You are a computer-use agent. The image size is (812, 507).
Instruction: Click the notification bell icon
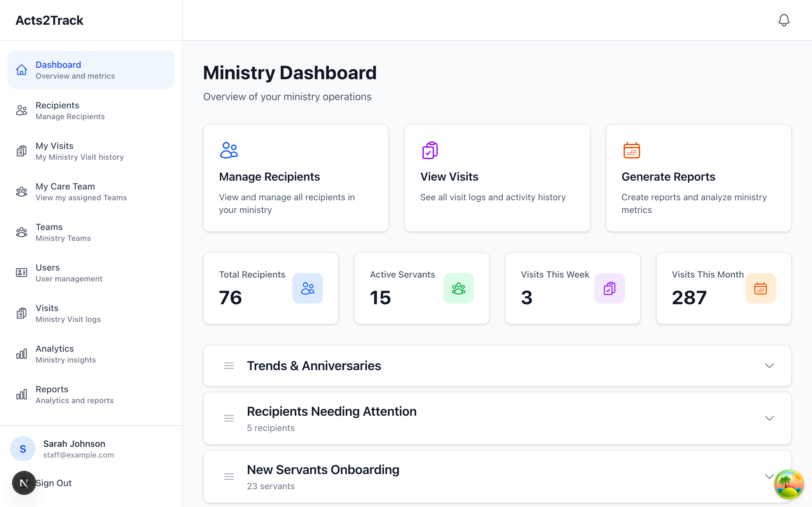tap(784, 20)
